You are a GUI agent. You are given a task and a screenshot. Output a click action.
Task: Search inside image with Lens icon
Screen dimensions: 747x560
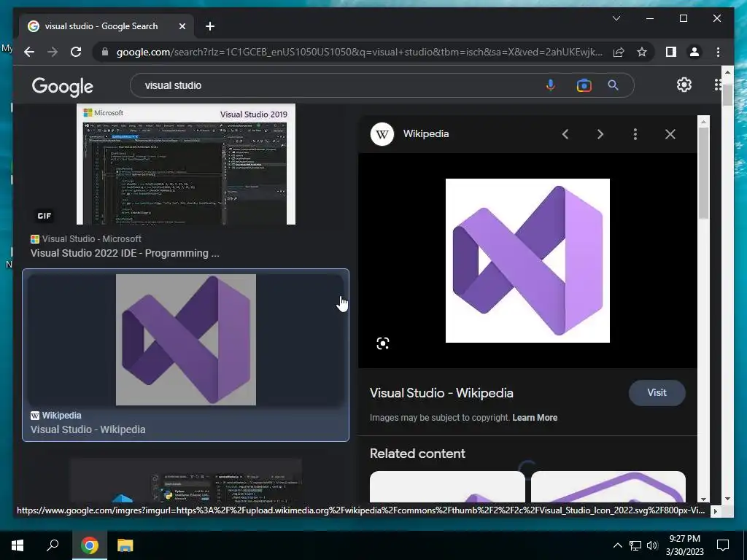pos(382,343)
